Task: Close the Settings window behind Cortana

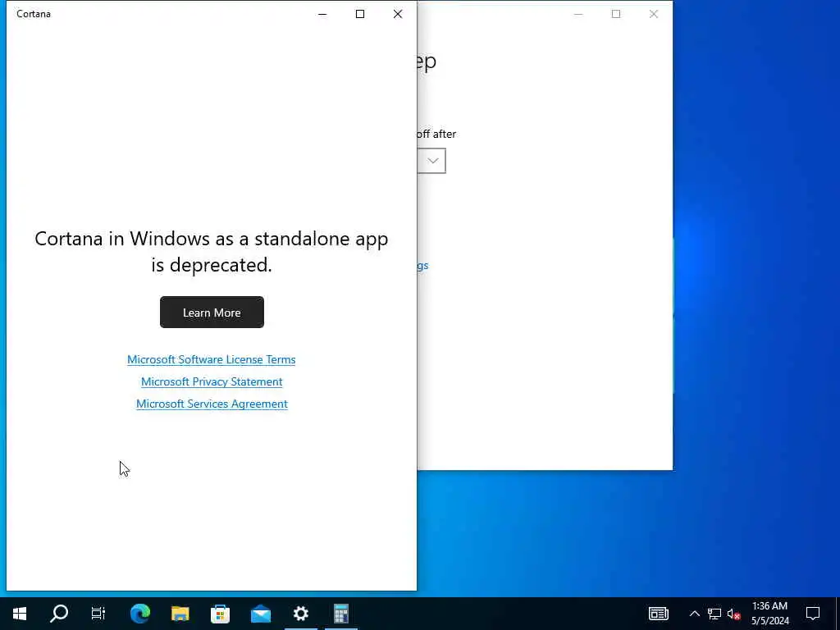Action: pyautogui.click(x=654, y=14)
